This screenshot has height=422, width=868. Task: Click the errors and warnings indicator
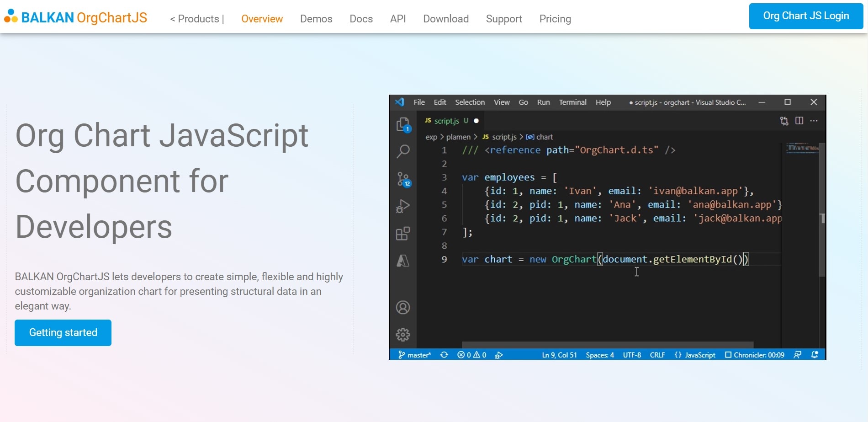tap(472, 355)
